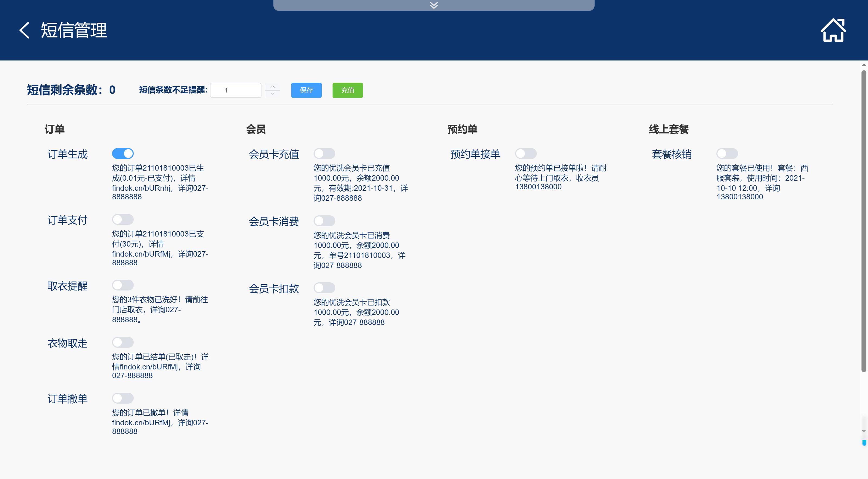This screenshot has height=479, width=868.
Task: Turn on 套餐核销 toggle
Action: click(x=727, y=154)
